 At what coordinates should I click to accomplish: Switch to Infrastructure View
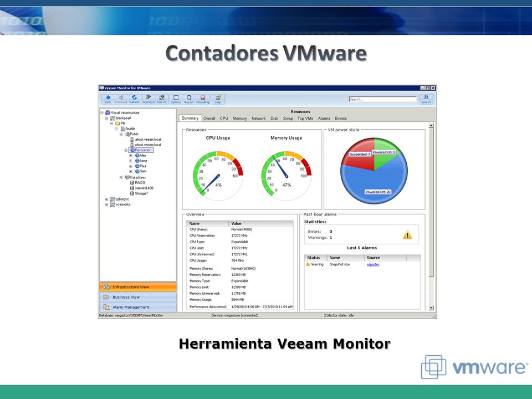[x=138, y=287]
